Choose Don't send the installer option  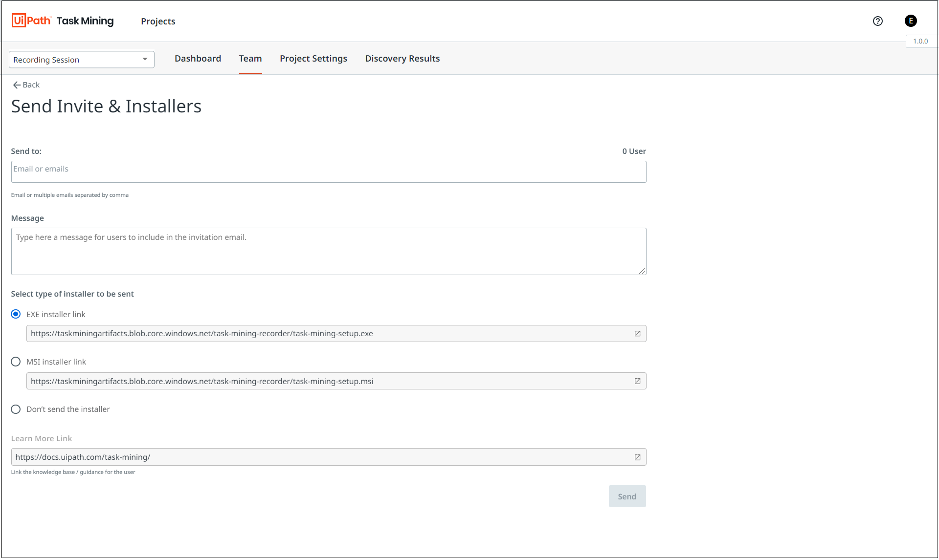pyautogui.click(x=16, y=409)
